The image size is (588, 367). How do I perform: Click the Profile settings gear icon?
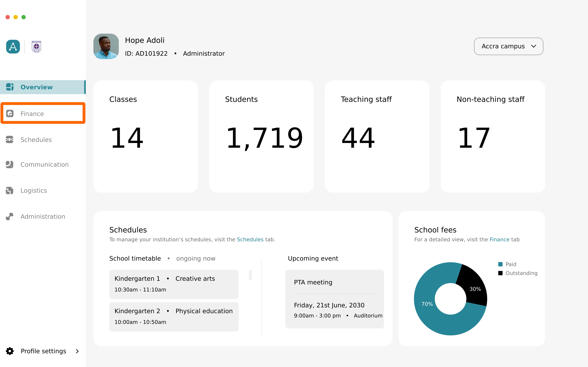(x=10, y=351)
